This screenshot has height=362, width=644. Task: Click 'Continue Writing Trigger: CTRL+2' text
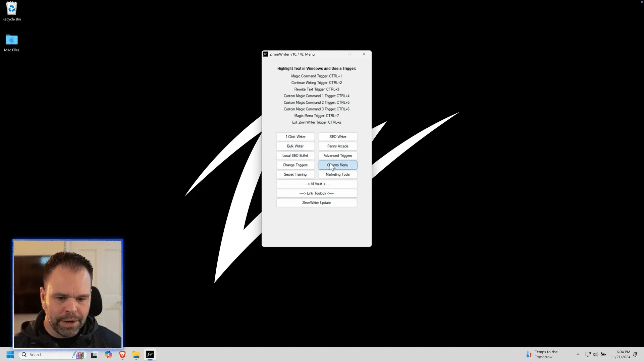(x=317, y=83)
